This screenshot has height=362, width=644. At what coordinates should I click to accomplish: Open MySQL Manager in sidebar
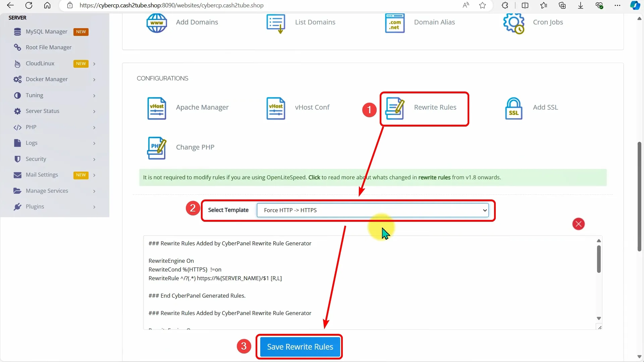(46, 32)
